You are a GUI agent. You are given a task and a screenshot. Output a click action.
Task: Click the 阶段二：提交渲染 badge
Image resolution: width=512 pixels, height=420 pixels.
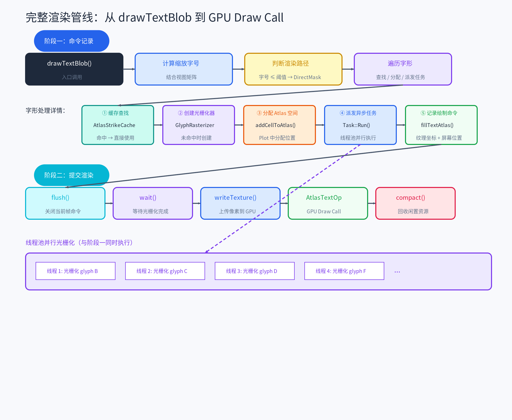pyautogui.click(x=71, y=175)
